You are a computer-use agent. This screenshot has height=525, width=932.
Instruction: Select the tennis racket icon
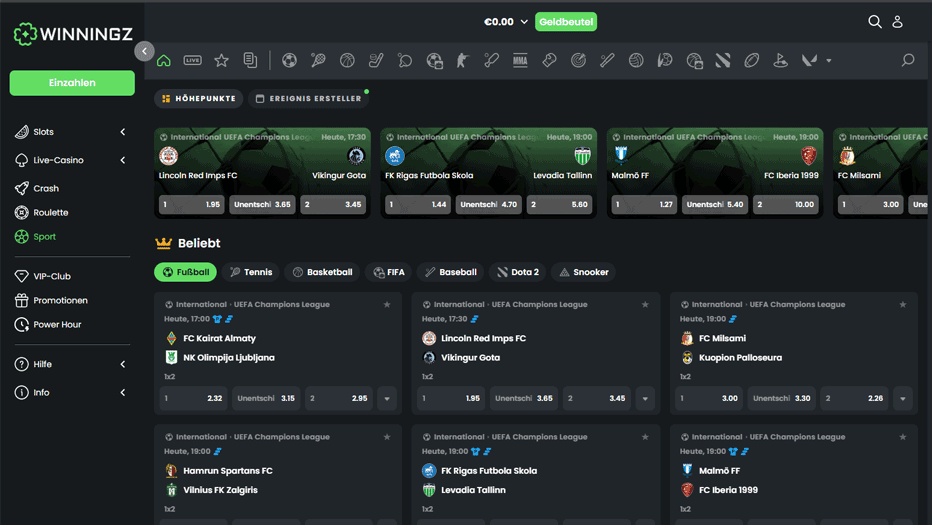pyautogui.click(x=319, y=60)
